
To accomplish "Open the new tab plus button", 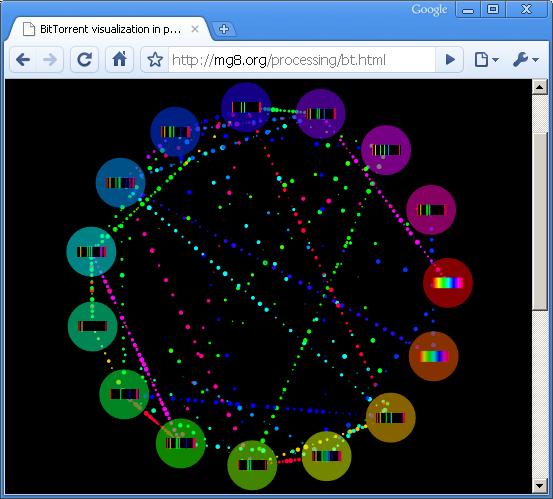I will click(224, 29).
